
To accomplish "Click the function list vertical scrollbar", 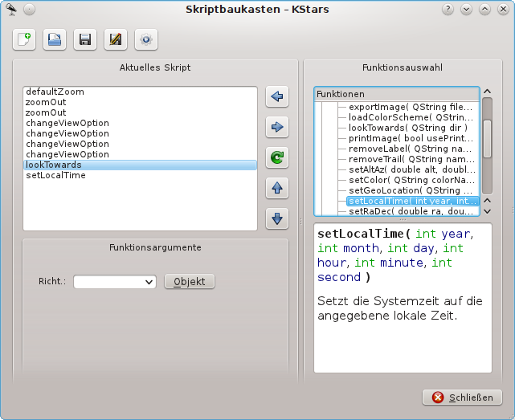I will coord(487,138).
